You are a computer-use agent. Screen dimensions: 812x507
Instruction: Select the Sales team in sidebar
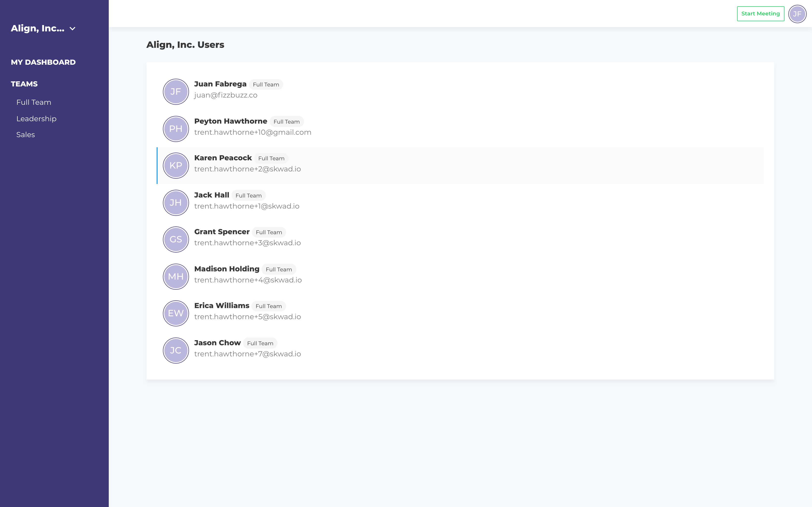point(26,135)
